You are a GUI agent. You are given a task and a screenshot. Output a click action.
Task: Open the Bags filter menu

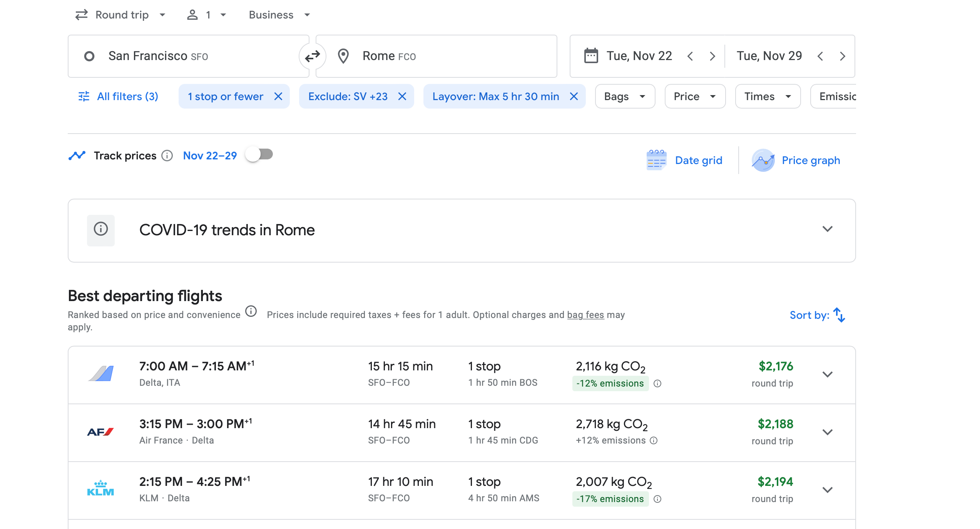pos(624,96)
